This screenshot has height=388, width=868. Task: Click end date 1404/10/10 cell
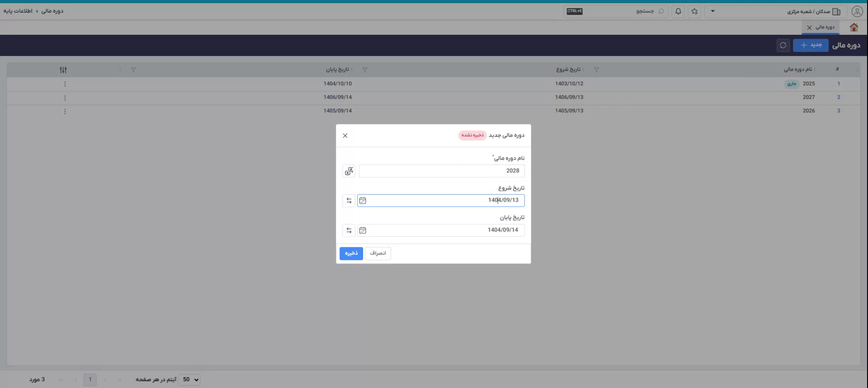click(338, 84)
